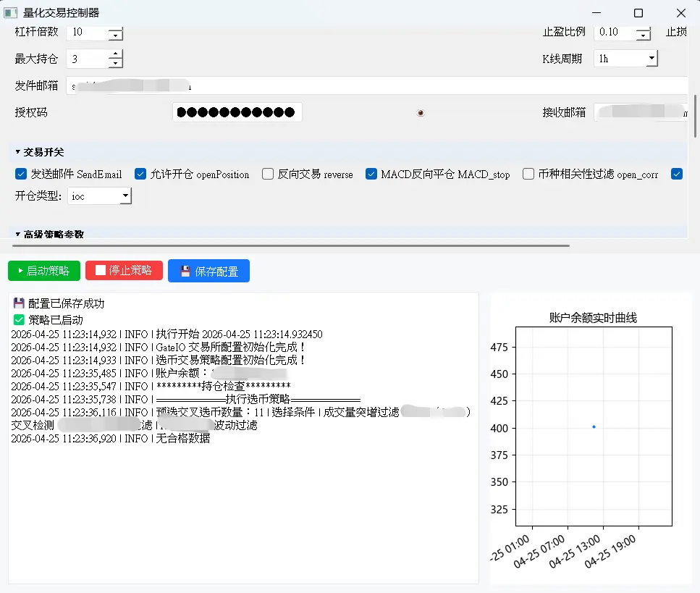Click the 杠杆倍数 value field
The image size is (700, 593).
tap(88, 32)
